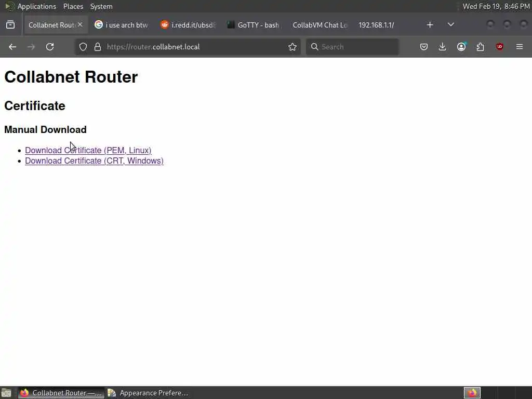Open the Places menu
The height and width of the screenshot is (399, 532).
(x=73, y=6)
